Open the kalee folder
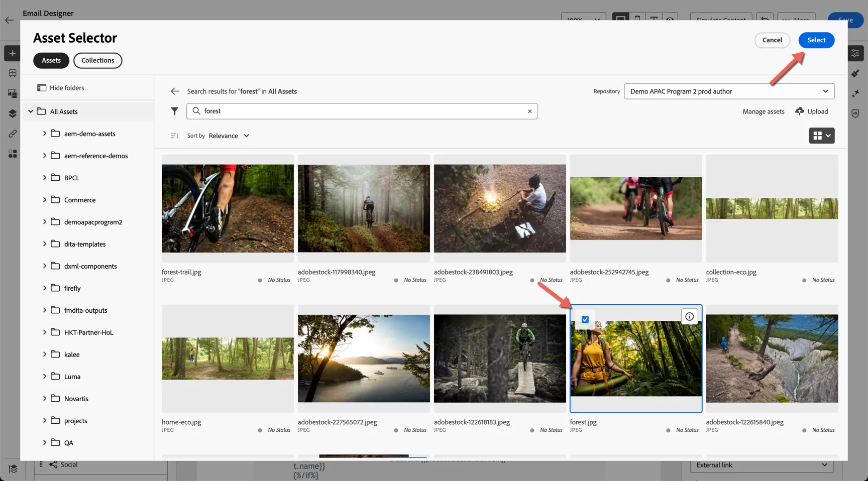This screenshot has width=868, height=481. pos(72,354)
